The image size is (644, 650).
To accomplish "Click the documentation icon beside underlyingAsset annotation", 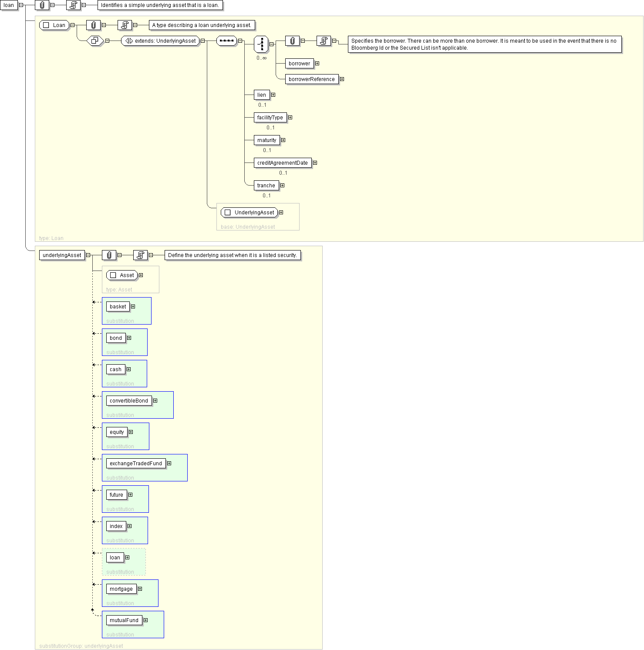I will point(140,255).
